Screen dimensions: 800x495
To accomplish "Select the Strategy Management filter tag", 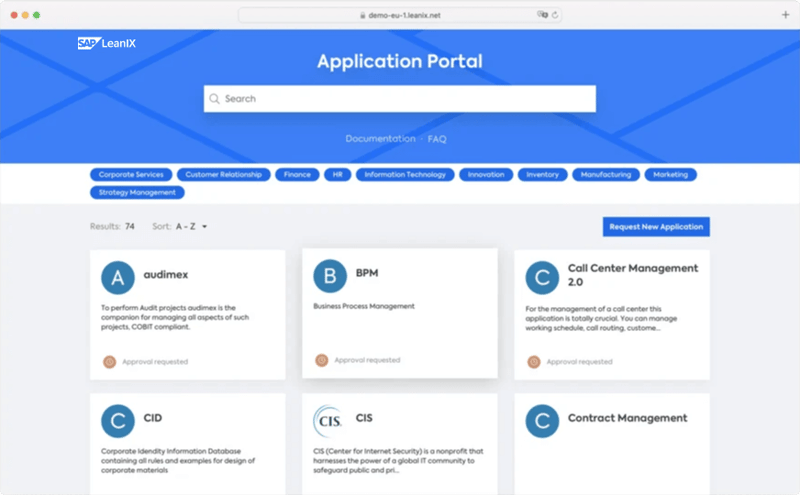I will (x=136, y=192).
